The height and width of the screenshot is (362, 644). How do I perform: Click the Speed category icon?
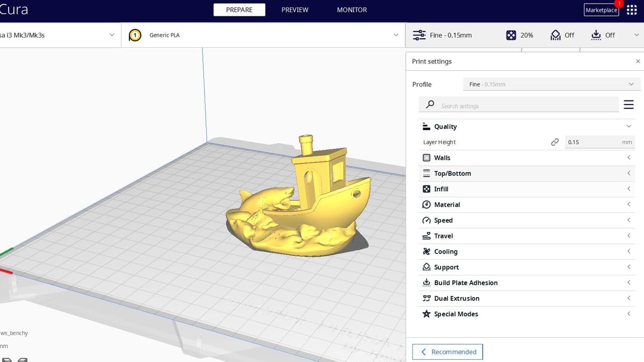pos(427,220)
